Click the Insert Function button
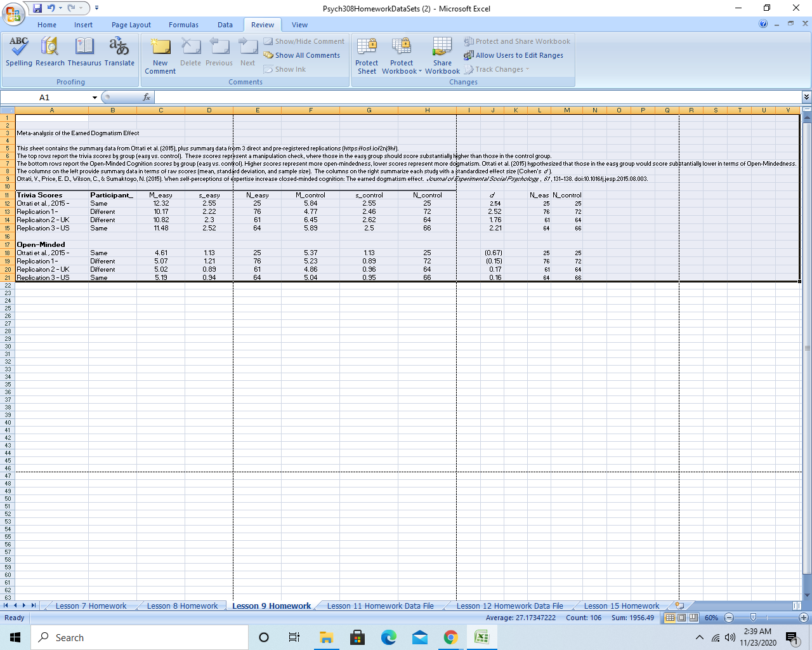 (x=147, y=97)
